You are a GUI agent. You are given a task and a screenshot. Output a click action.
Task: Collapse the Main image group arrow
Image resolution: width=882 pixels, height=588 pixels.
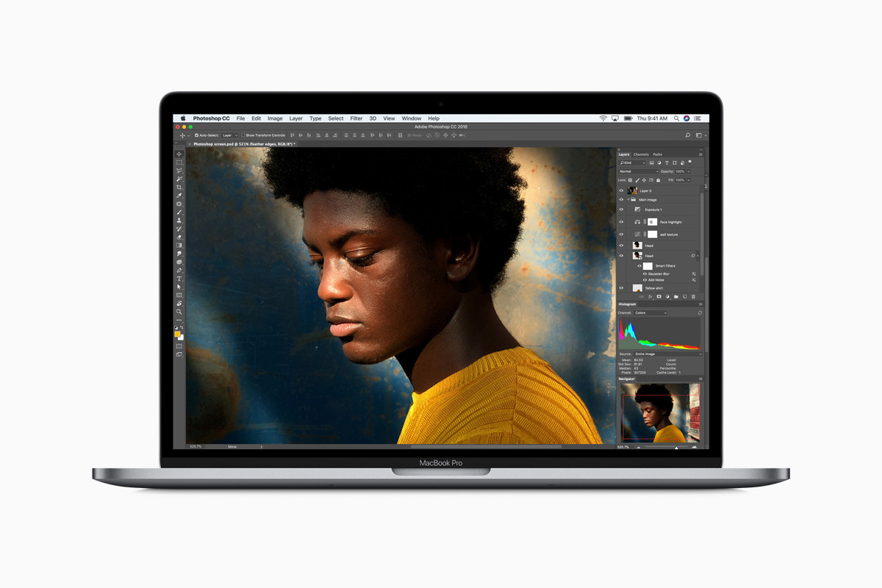(x=628, y=199)
